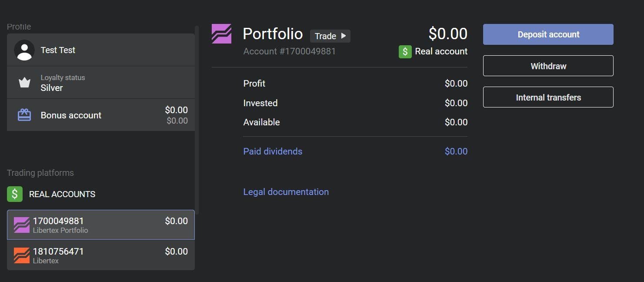The image size is (644, 282).
Task: Expand the Trade dropdown arrow
Action: [x=344, y=36]
